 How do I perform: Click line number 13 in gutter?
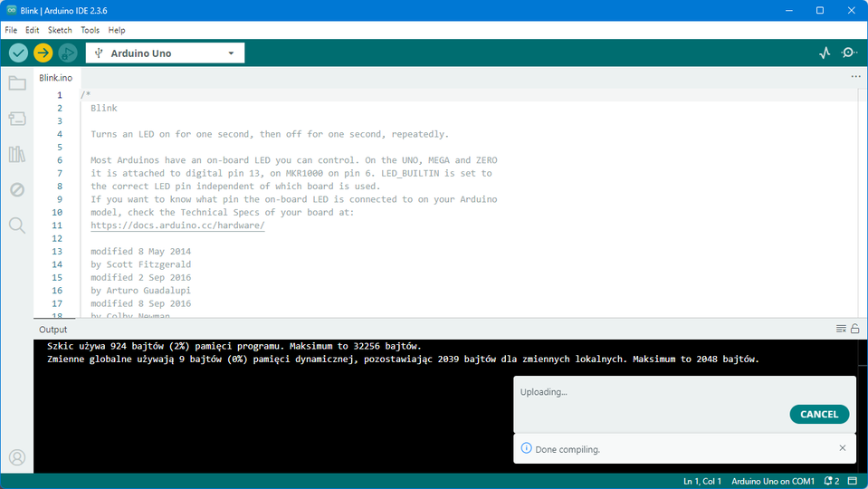pos(57,252)
